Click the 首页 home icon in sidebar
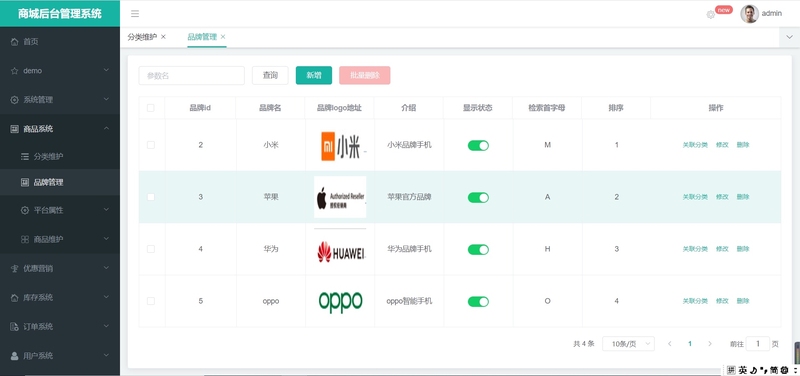This screenshot has height=376, width=800. [15, 42]
